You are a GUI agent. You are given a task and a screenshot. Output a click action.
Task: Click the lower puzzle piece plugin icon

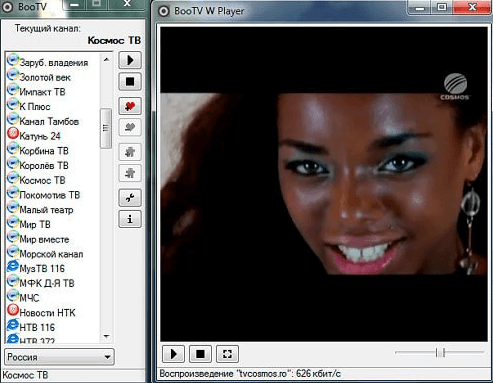130,173
